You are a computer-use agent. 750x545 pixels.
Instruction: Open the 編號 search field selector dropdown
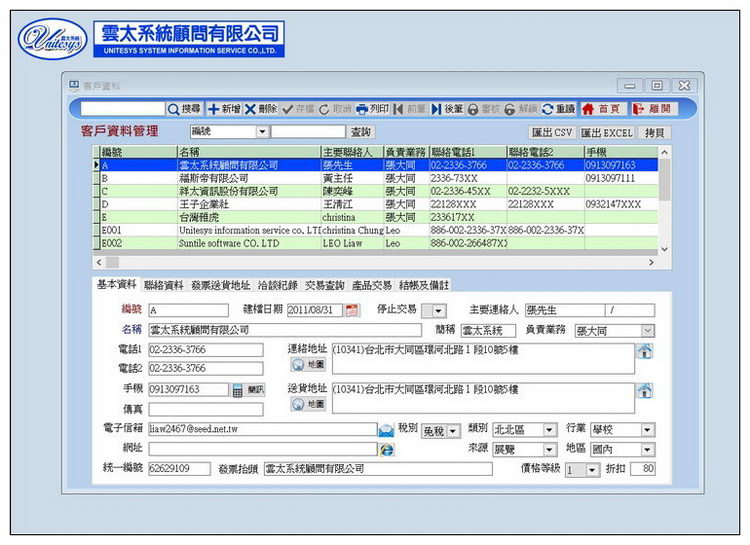pos(262,132)
